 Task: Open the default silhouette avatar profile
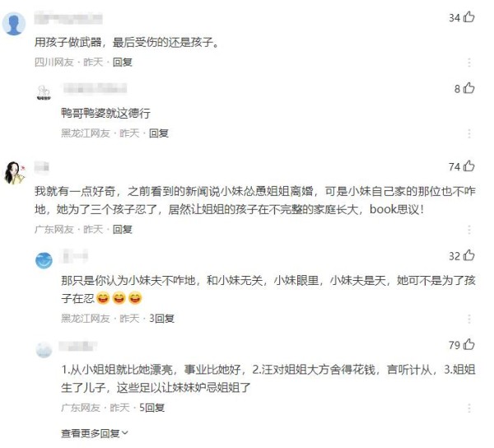[x=14, y=24]
